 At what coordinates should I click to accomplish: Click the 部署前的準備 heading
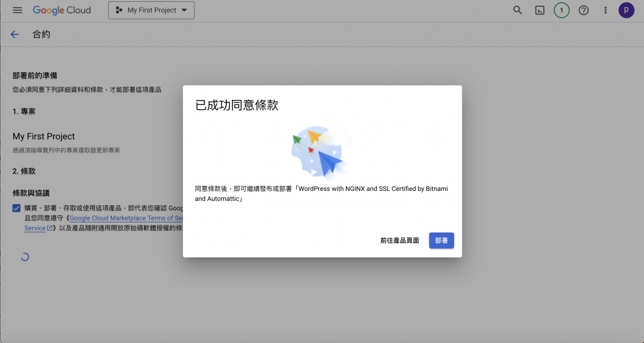pos(35,75)
